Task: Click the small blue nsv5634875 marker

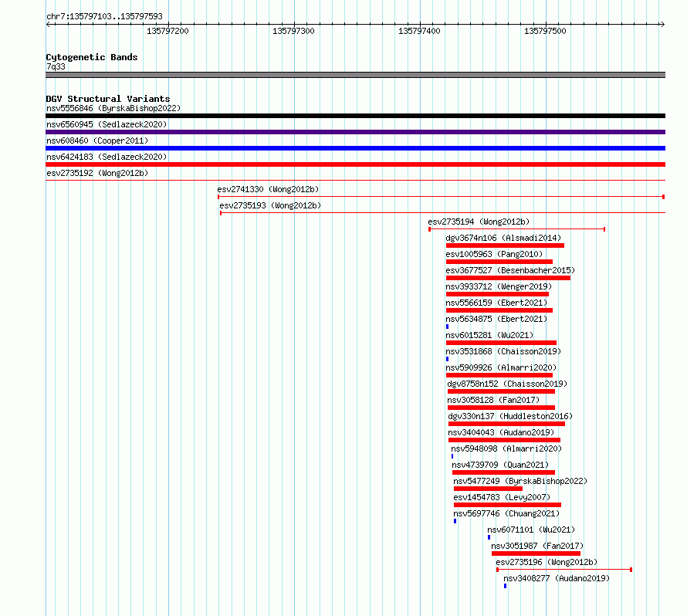Action: (x=448, y=327)
